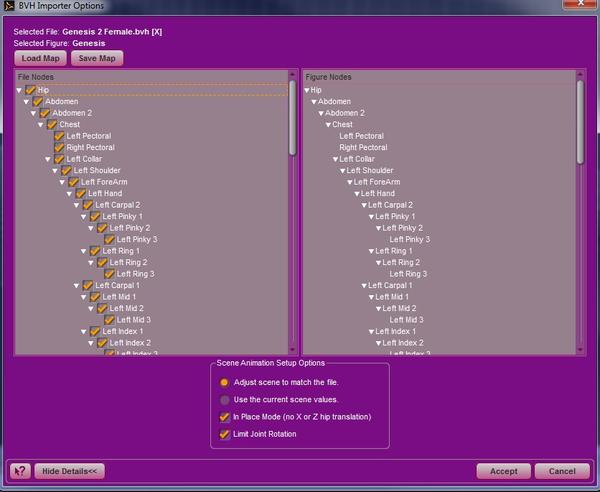Click the Load Map button
The image size is (600, 492).
pos(41,58)
